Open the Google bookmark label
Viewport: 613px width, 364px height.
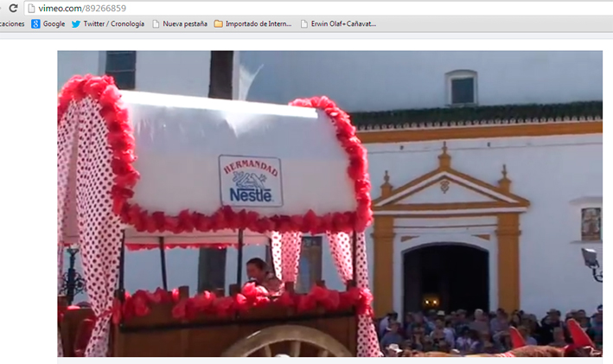(x=54, y=23)
